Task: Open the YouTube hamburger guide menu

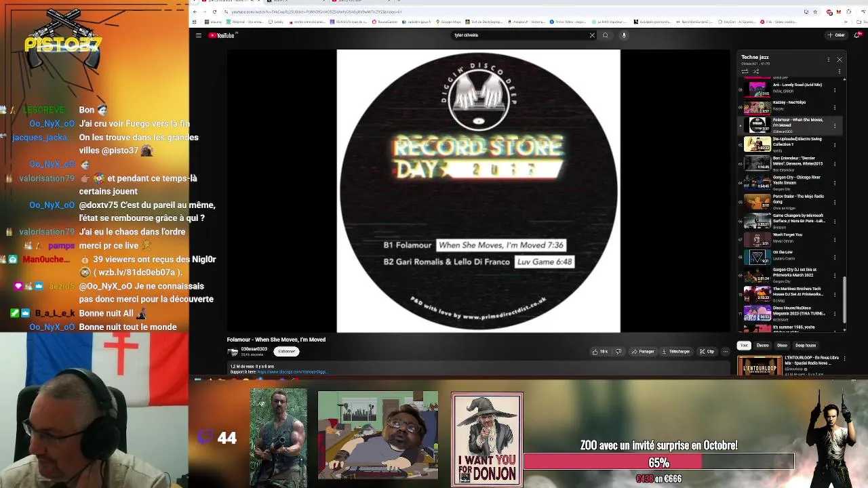Action: 198,35
